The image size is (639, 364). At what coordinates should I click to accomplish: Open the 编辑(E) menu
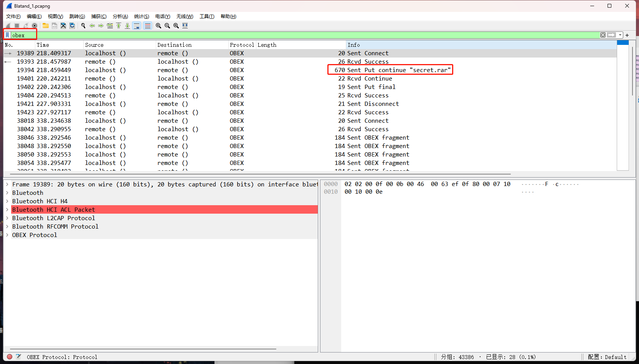pyautogui.click(x=34, y=16)
